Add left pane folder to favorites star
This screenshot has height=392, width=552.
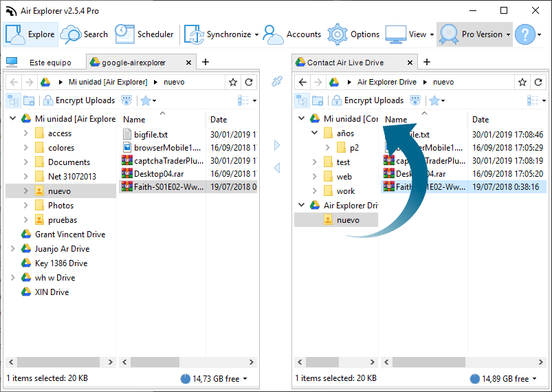pos(233,82)
